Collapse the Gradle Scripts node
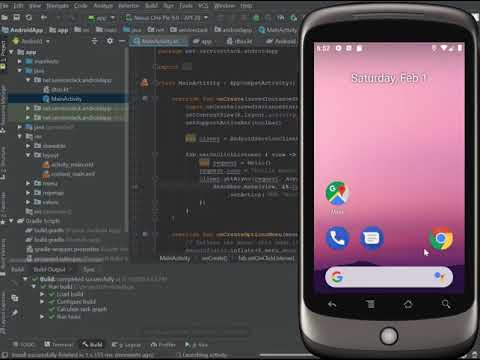This screenshot has height=360, width=480. tap(12, 221)
